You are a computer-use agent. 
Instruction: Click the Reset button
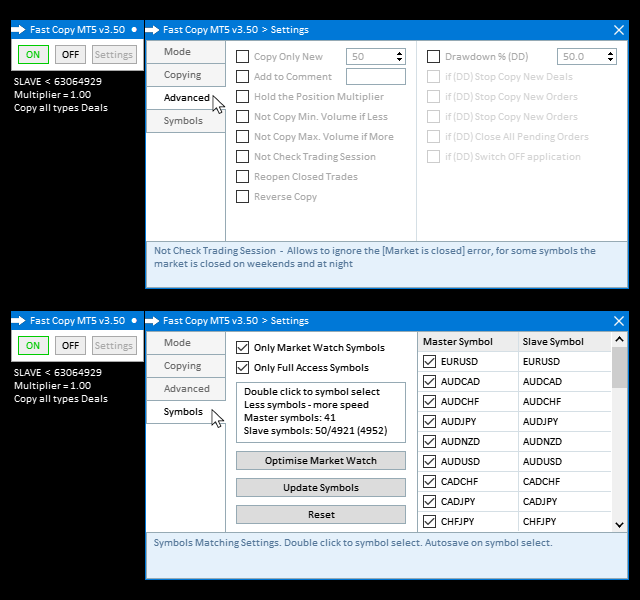(x=321, y=515)
